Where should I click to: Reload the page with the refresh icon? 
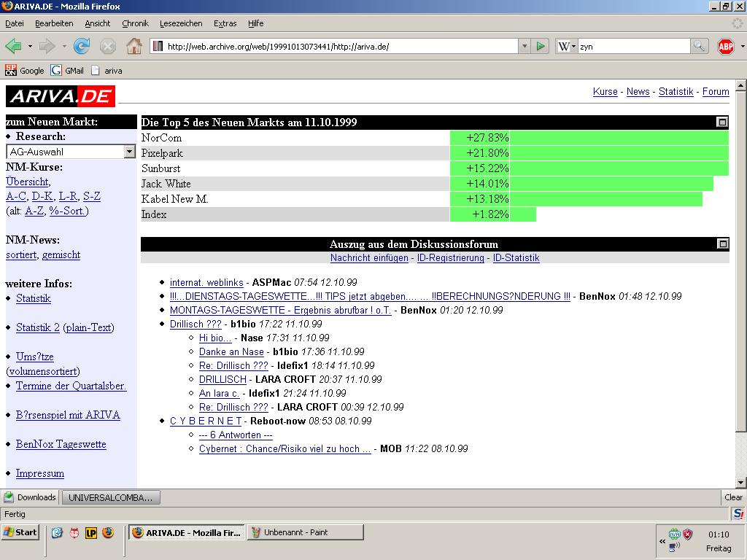tap(82, 47)
